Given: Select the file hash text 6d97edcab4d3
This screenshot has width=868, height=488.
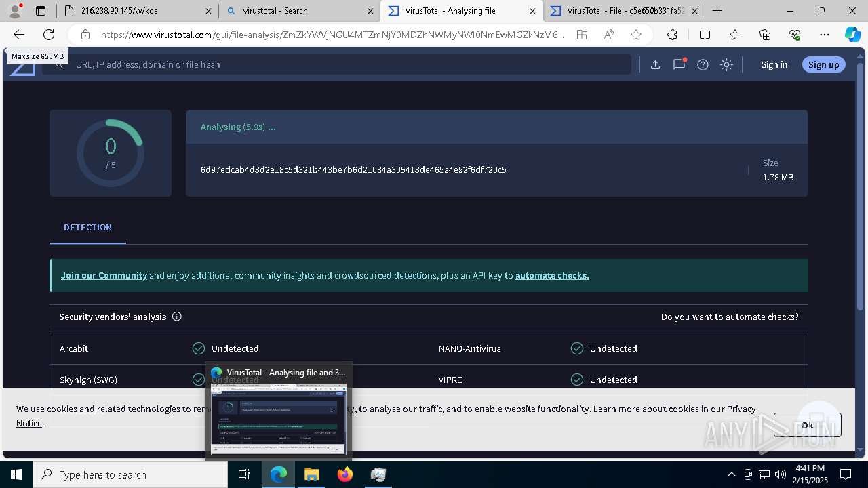Looking at the screenshot, I should tap(353, 169).
